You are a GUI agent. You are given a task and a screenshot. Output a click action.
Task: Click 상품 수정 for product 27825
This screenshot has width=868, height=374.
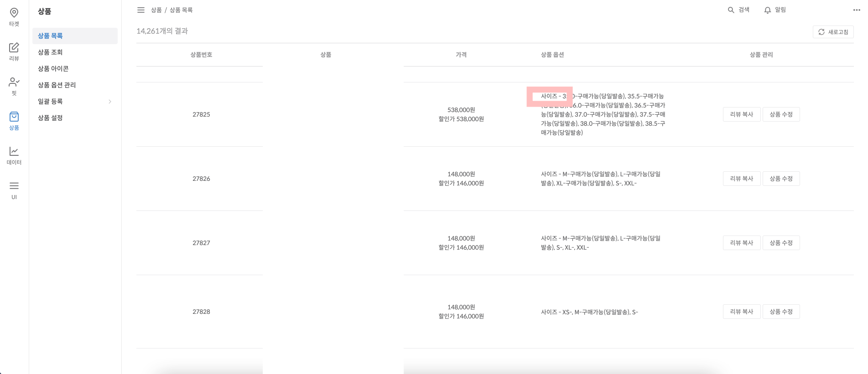(x=781, y=114)
